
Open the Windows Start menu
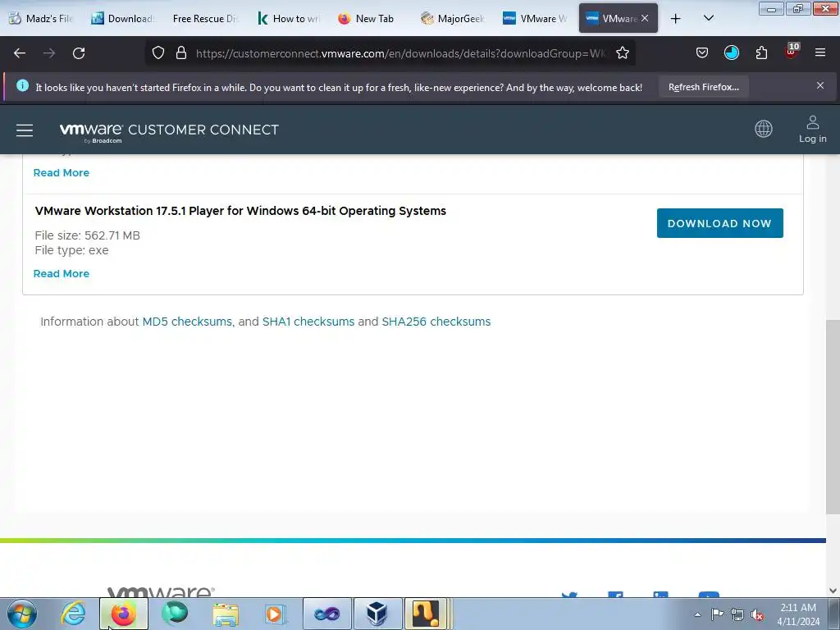click(x=22, y=614)
